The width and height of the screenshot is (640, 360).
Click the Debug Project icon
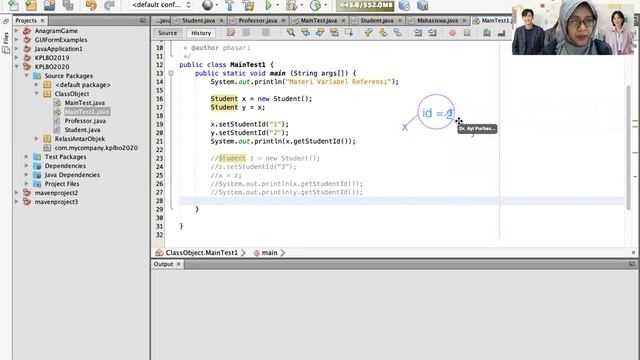[291, 5]
